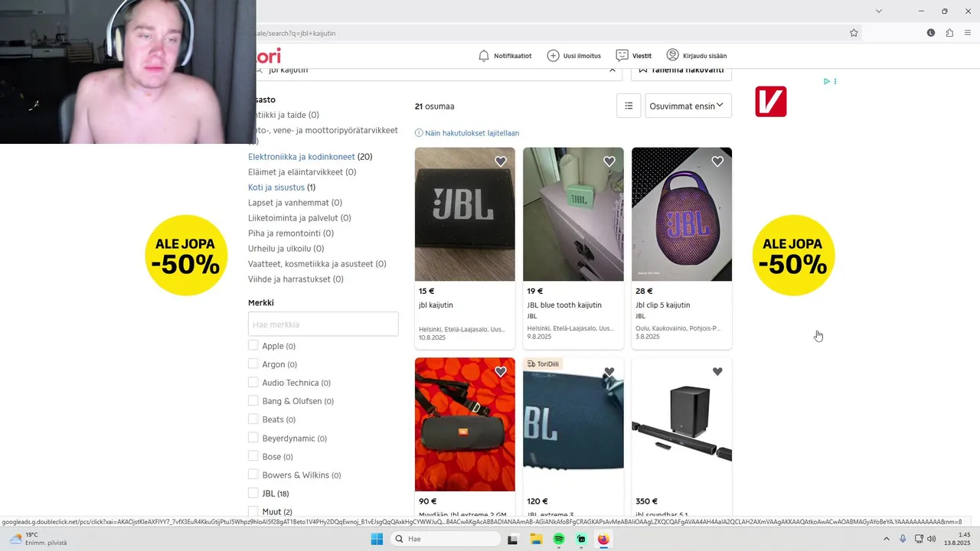Tick the Argon brand checkbox
This screenshot has width=980, height=551.
[x=253, y=364]
